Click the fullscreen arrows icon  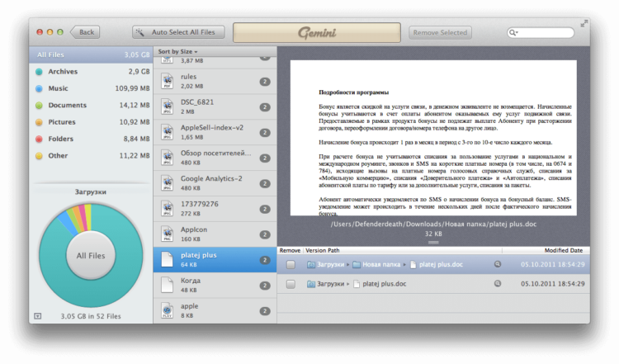click(x=584, y=24)
